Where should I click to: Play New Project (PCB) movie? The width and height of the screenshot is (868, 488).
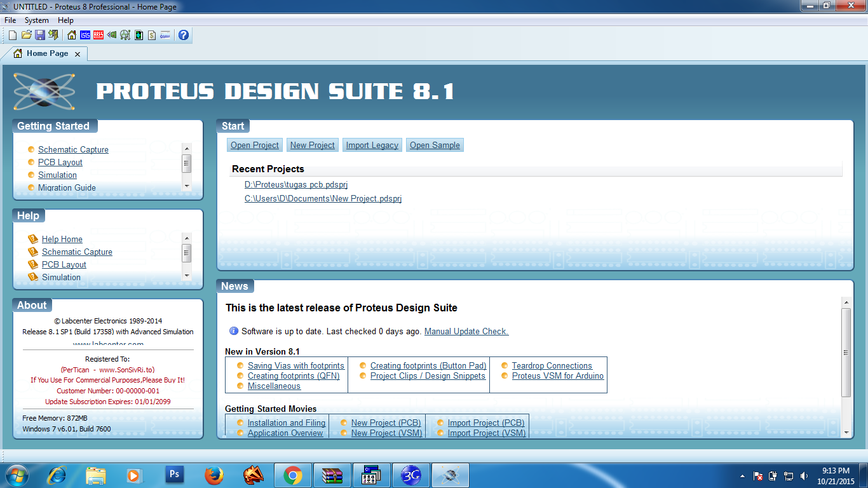pyautogui.click(x=386, y=423)
